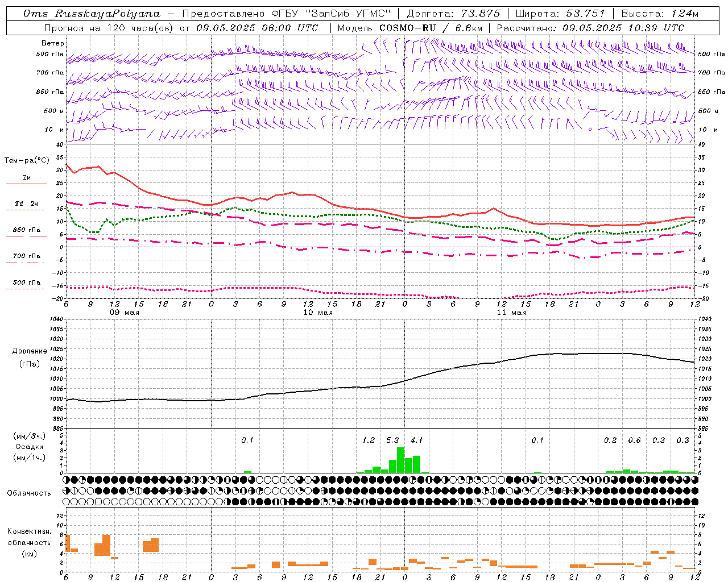Viewport: 728px width, 582px height.
Task: Click the "Давление" pressure panel label
Action: tap(30, 351)
